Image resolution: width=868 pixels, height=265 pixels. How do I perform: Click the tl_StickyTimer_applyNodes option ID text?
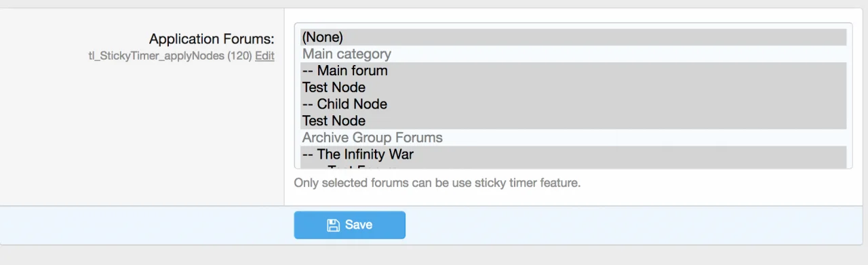point(156,56)
